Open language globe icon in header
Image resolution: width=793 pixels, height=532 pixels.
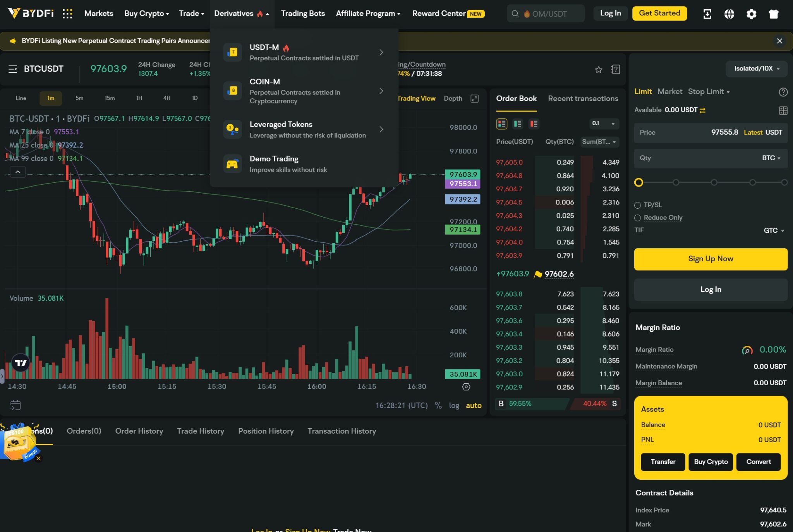click(729, 14)
